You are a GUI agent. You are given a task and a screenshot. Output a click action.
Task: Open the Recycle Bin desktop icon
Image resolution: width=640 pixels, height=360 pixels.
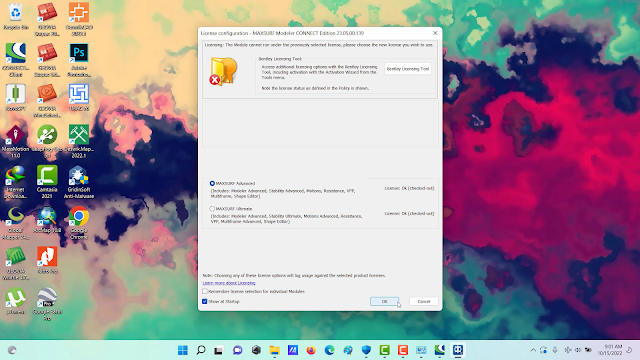(16, 17)
